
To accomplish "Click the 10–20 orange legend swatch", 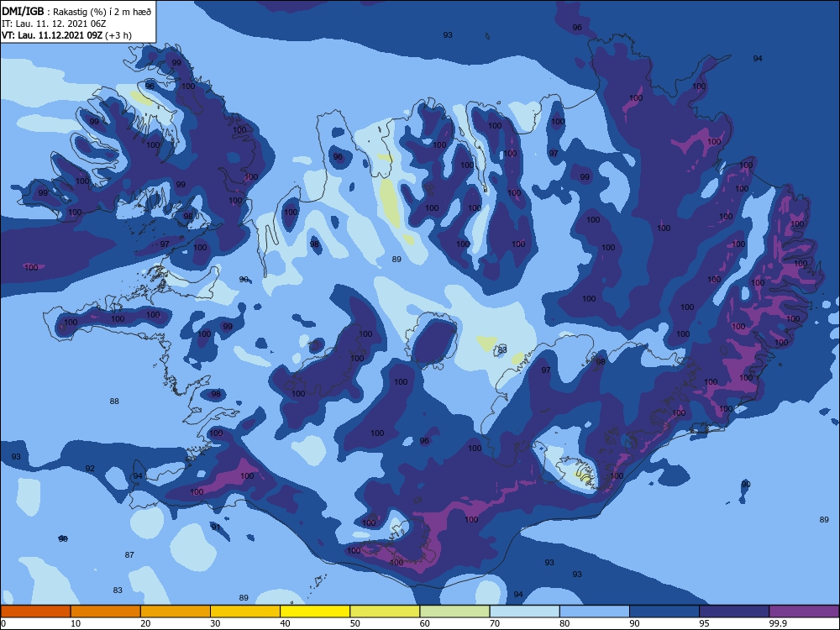I will [x=106, y=612].
